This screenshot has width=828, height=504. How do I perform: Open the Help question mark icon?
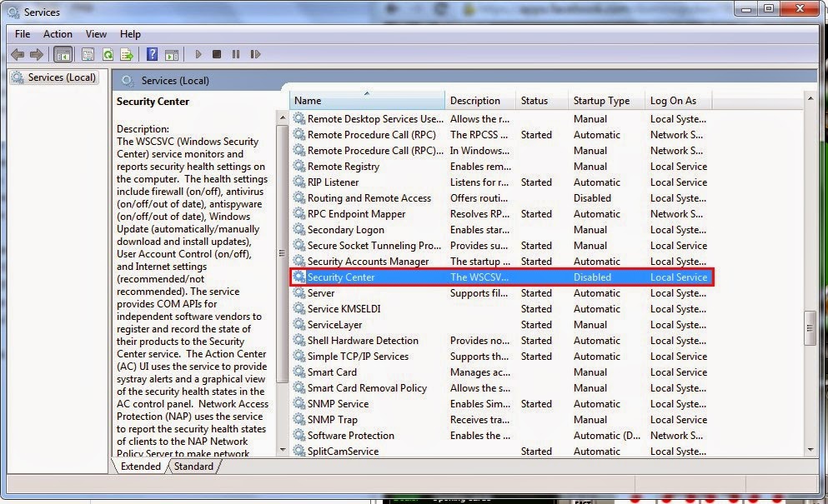[152, 54]
